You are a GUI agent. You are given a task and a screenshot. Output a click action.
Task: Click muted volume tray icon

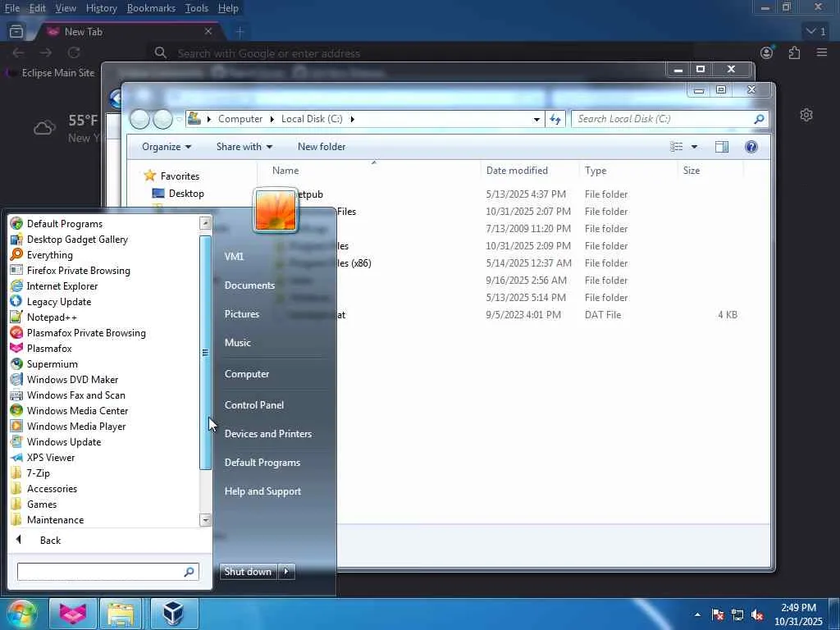click(x=757, y=614)
